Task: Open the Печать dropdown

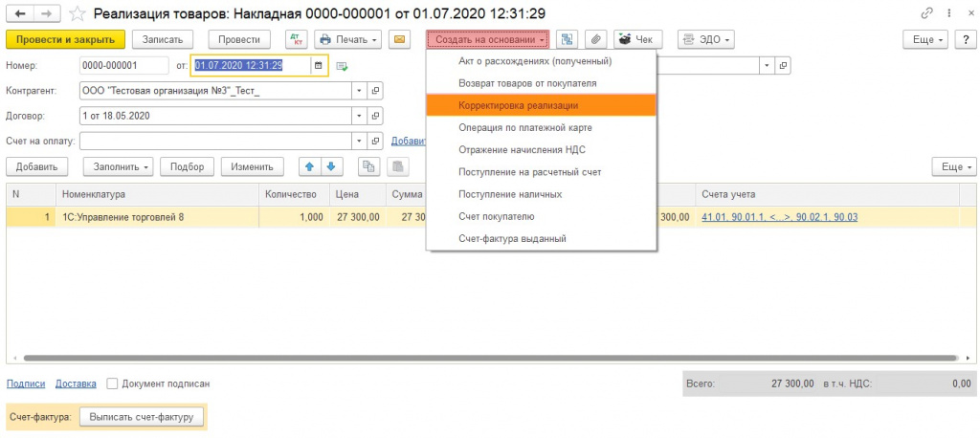Action: pyautogui.click(x=348, y=39)
